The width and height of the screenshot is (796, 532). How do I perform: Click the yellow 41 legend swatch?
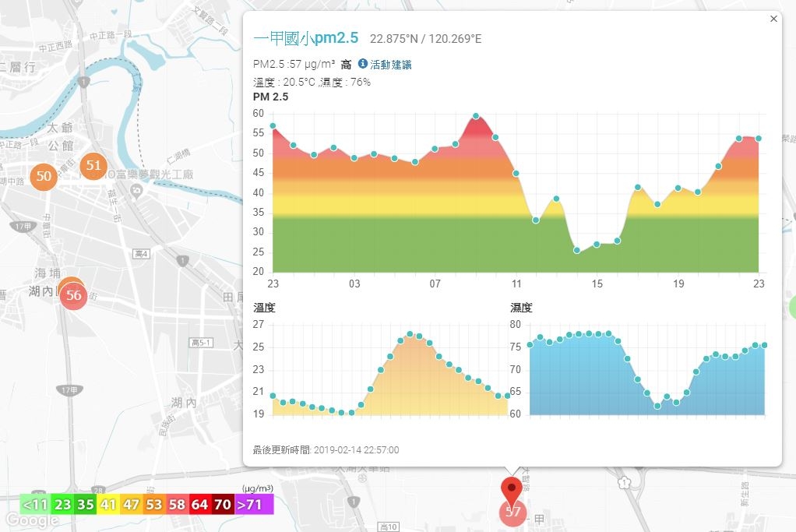(x=108, y=505)
